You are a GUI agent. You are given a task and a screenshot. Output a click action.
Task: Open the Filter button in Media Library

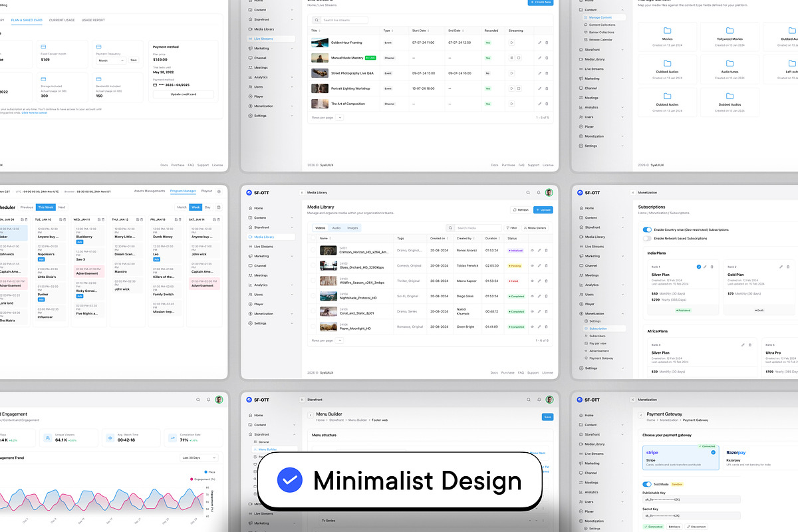coord(511,227)
